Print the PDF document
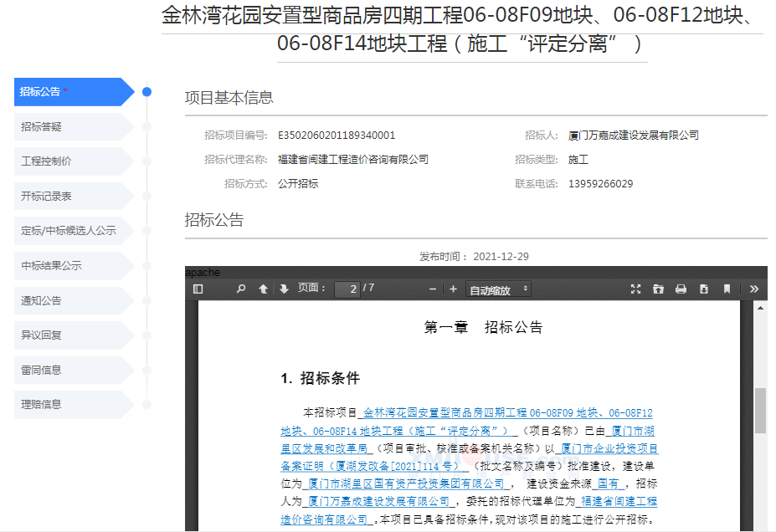The image size is (776, 532). 681,289
